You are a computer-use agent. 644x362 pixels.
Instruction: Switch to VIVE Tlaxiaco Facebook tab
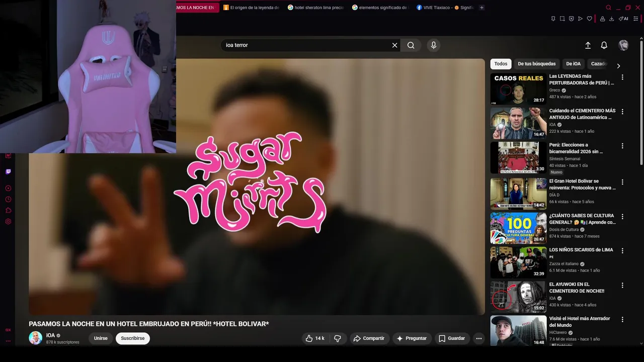[444, 8]
